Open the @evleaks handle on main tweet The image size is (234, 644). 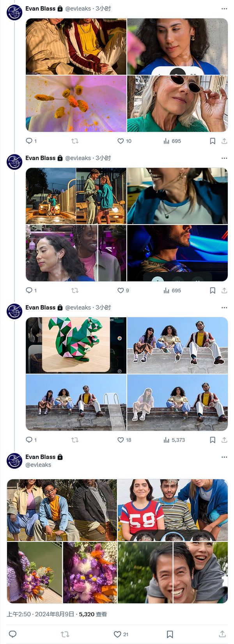[38, 465]
